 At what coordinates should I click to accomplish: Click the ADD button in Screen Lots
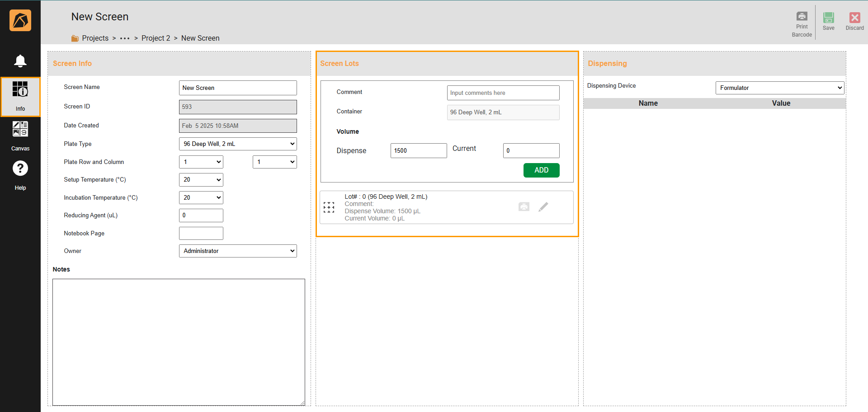point(541,170)
